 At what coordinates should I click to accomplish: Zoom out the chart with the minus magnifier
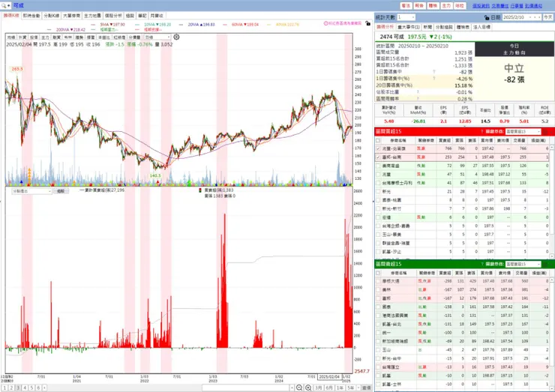(x=299, y=388)
